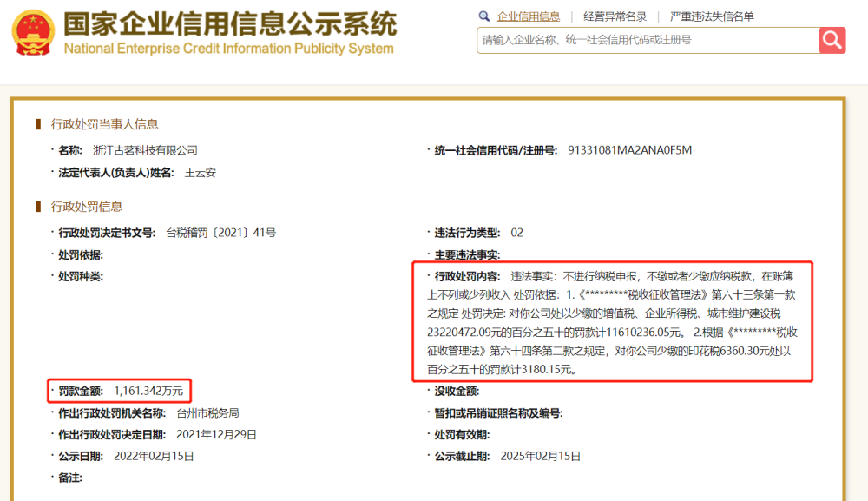
Task: Select company name 浙江古茗科技有限公司
Action: coord(145,150)
